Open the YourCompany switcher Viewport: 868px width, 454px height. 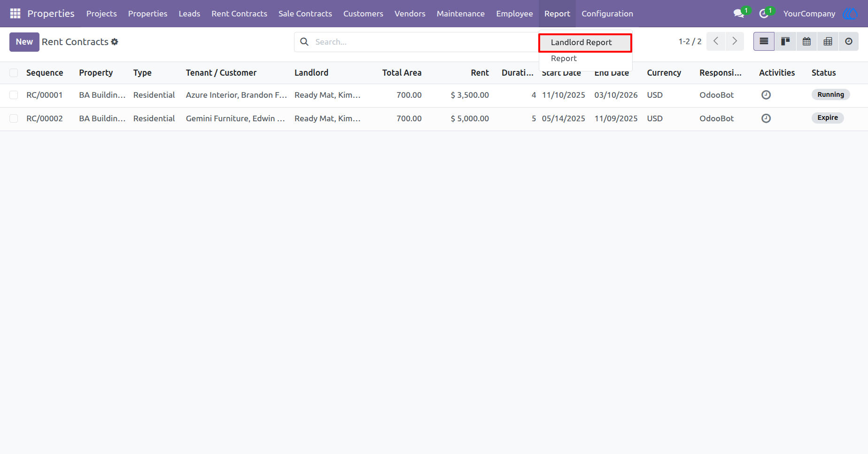coord(809,14)
